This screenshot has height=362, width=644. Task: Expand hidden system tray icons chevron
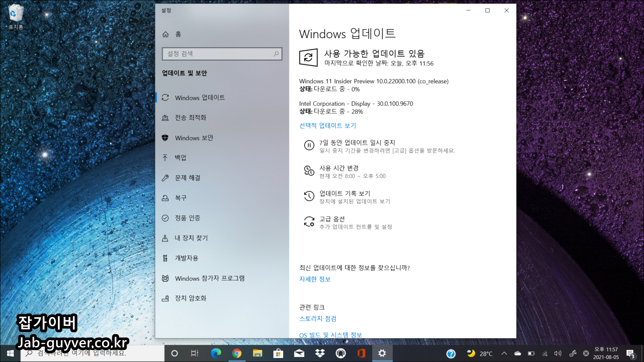[x=504, y=353]
